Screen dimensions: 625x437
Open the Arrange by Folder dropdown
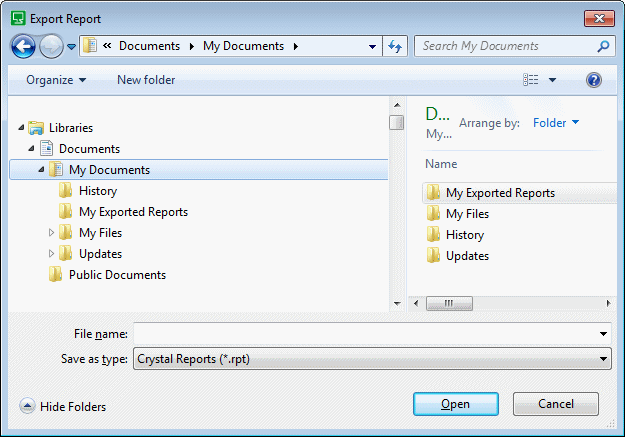tap(556, 123)
